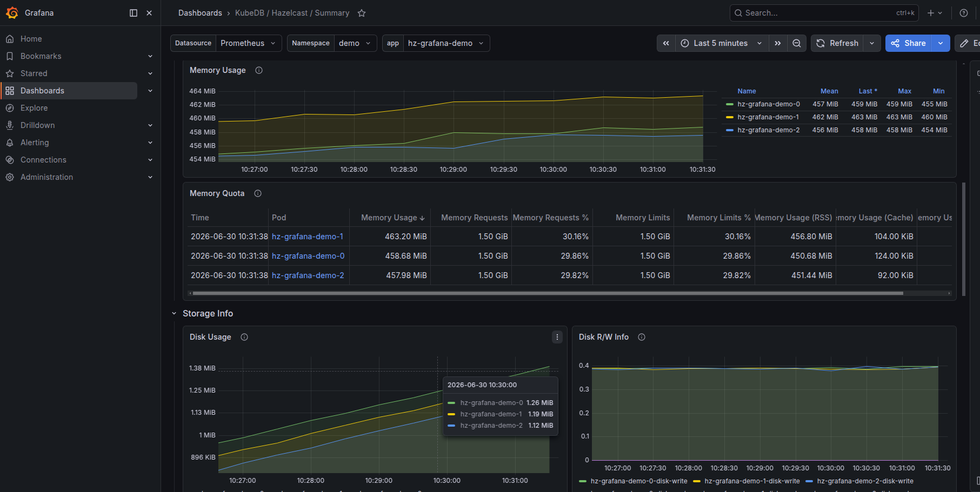Sort legend by Mean column
The height and width of the screenshot is (492, 980).
(829, 91)
